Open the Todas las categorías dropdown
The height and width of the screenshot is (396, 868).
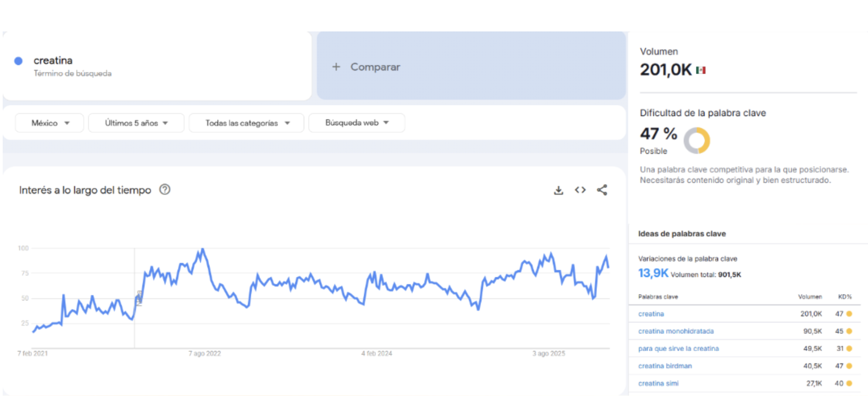(247, 123)
